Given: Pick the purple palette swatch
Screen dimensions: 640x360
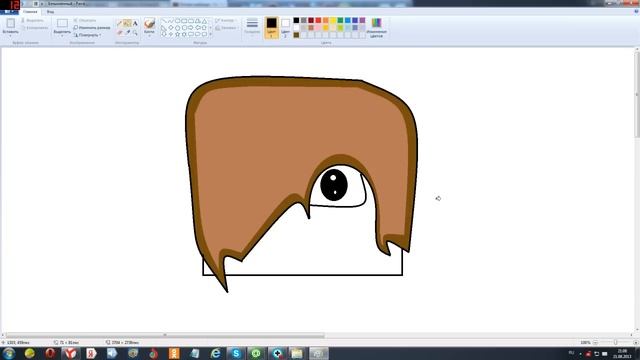Looking at the screenshot, I should click(x=362, y=20).
